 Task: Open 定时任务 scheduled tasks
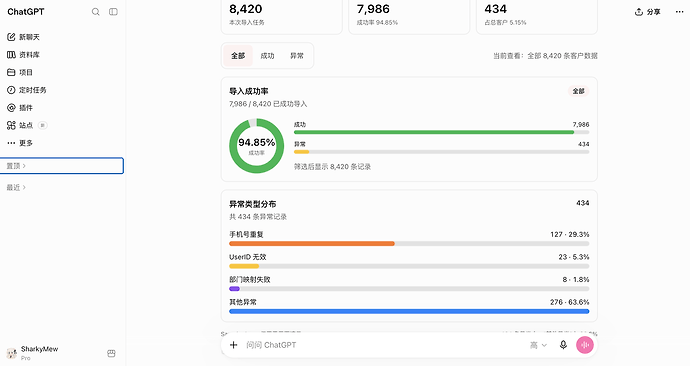pos(26,90)
